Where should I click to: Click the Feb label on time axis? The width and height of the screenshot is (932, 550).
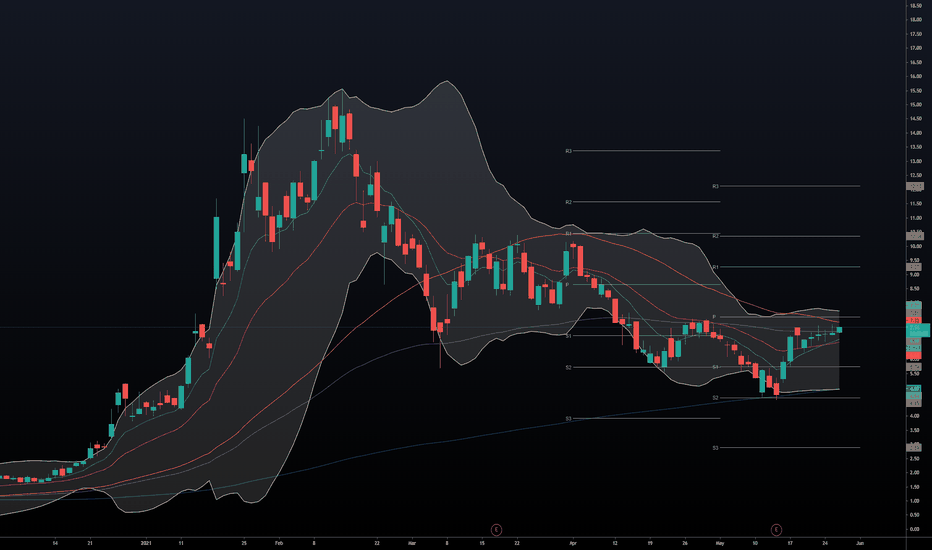pyautogui.click(x=279, y=543)
